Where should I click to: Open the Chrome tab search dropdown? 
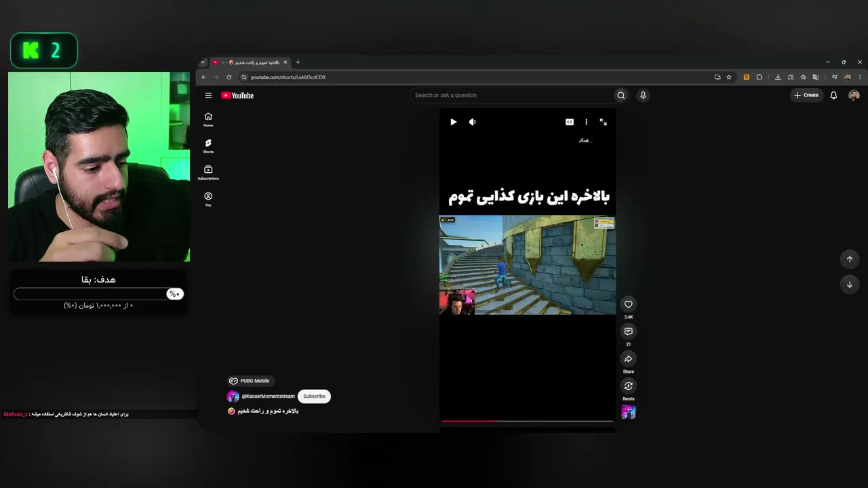click(202, 62)
